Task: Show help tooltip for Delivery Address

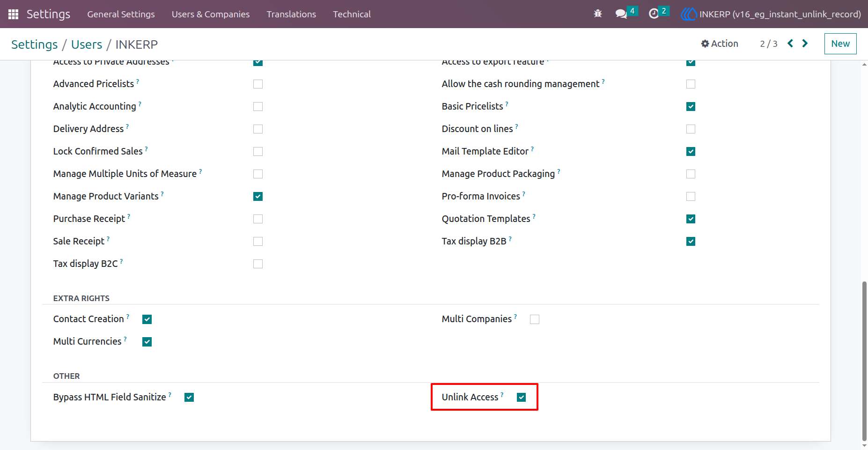Action: 127,126
